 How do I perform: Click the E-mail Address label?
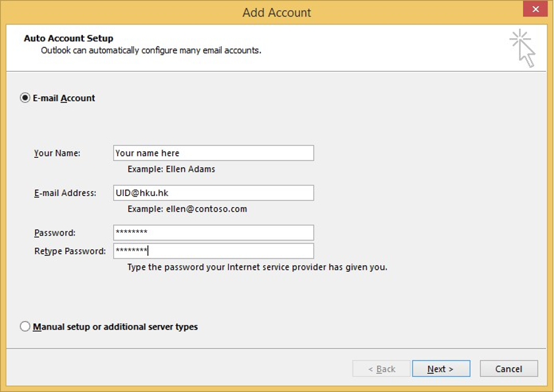66,192
